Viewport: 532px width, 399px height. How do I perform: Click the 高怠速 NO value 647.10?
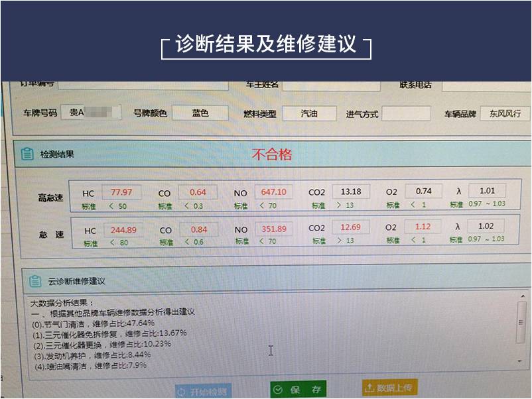click(x=273, y=192)
